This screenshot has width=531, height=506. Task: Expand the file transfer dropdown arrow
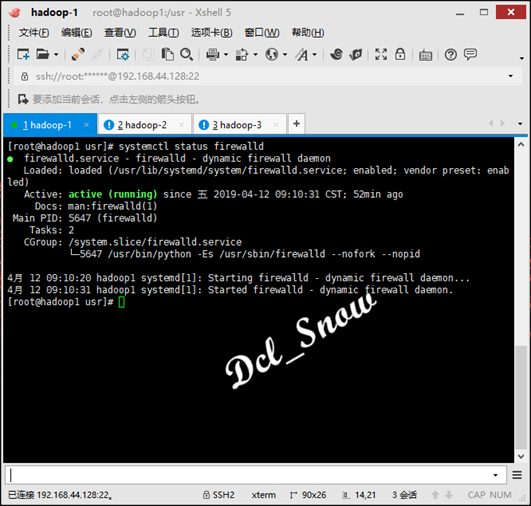(x=255, y=55)
